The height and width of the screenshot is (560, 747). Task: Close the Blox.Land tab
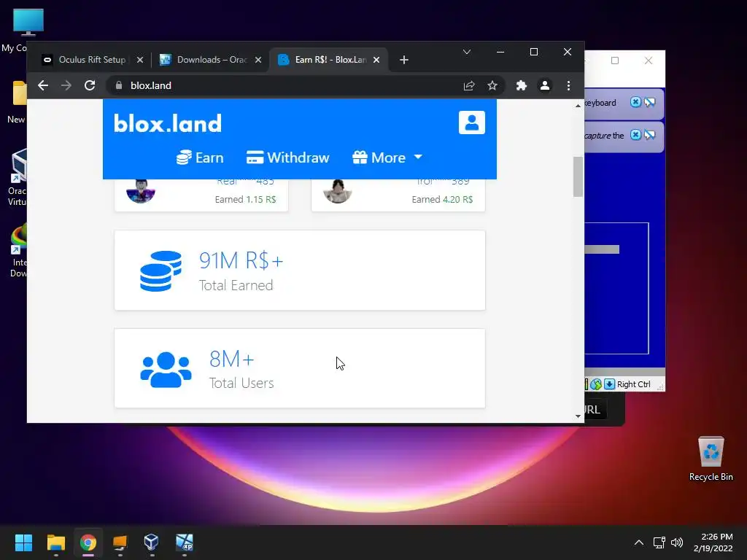coord(376,60)
